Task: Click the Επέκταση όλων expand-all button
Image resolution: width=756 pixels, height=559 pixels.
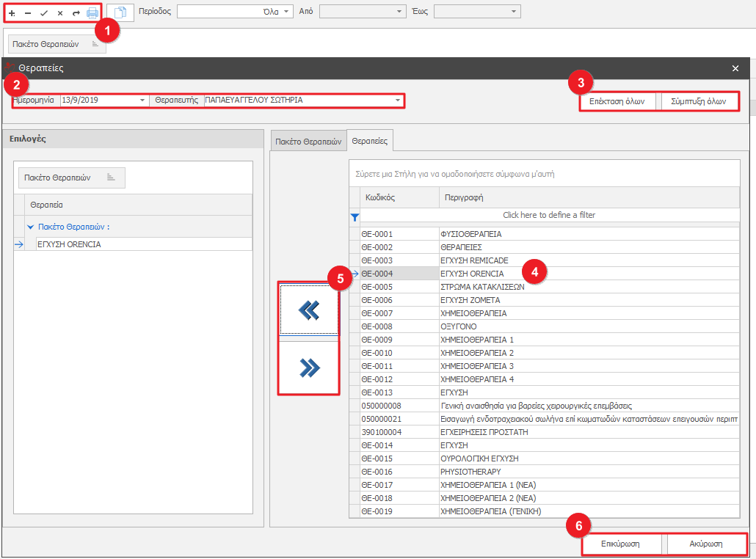Action: pyautogui.click(x=617, y=102)
